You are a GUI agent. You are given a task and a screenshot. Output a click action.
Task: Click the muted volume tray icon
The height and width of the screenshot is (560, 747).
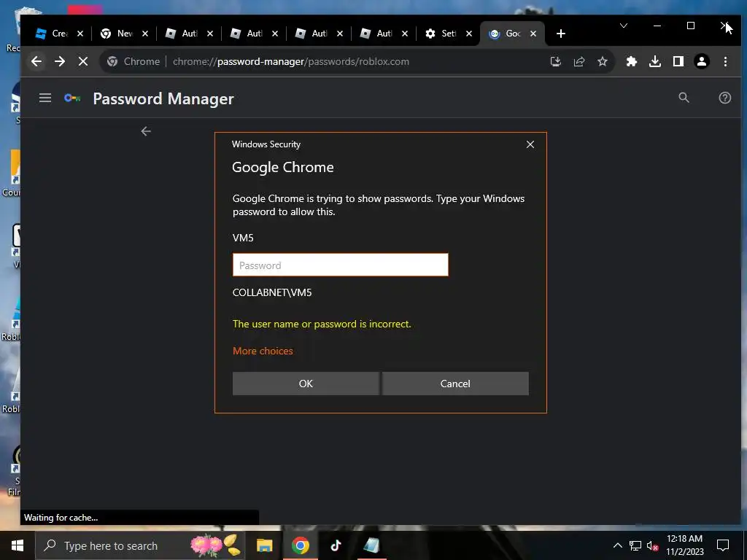click(x=652, y=545)
